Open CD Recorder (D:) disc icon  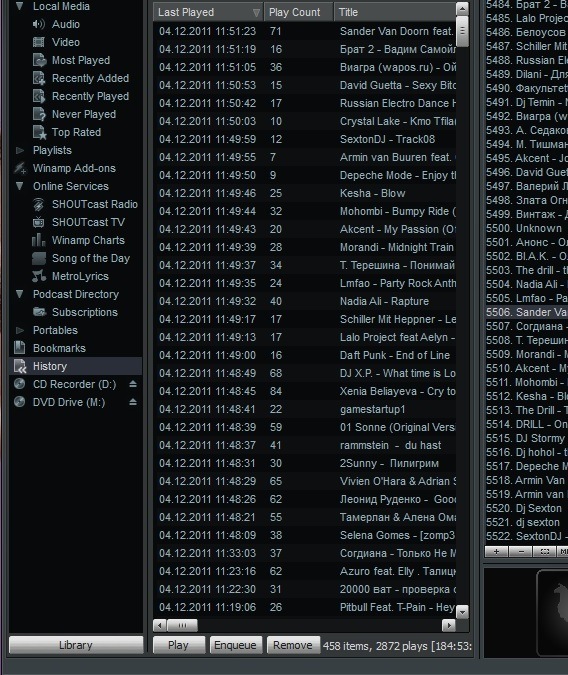20,384
